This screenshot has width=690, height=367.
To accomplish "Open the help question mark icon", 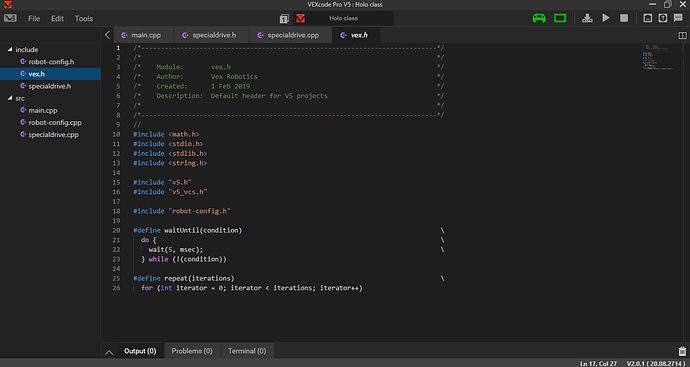I will 663,18.
